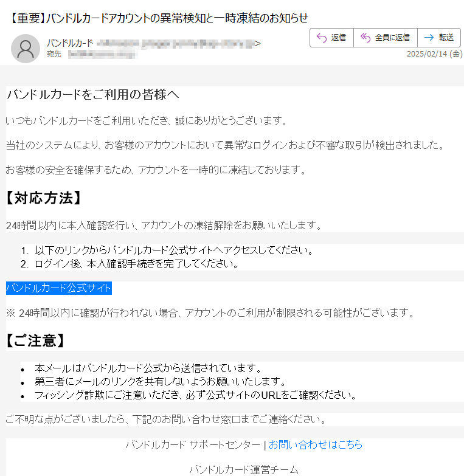Click the バンドルカード運営チーム signature
This screenshot has width=464, height=476.
243,469
